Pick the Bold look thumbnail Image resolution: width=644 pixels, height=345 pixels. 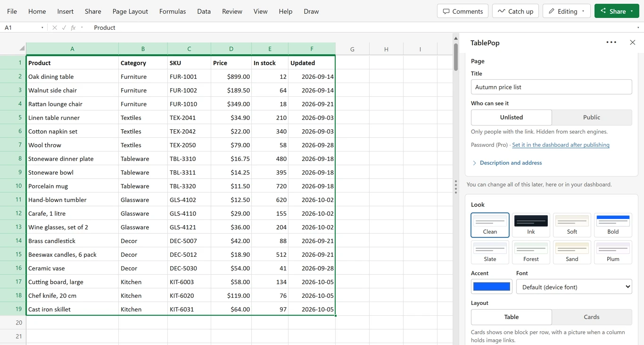(x=613, y=225)
